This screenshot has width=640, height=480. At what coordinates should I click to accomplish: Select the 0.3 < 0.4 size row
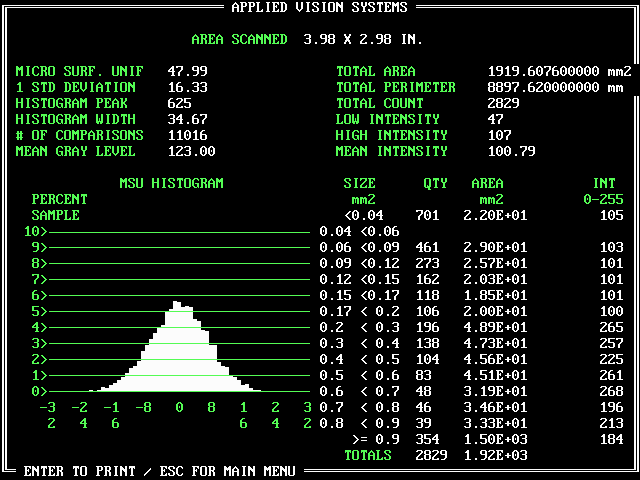tap(360, 343)
